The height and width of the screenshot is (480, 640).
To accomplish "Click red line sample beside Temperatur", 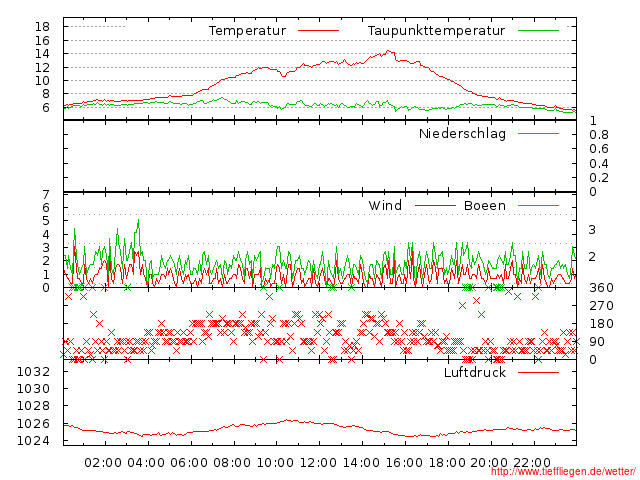I will coord(318,31).
